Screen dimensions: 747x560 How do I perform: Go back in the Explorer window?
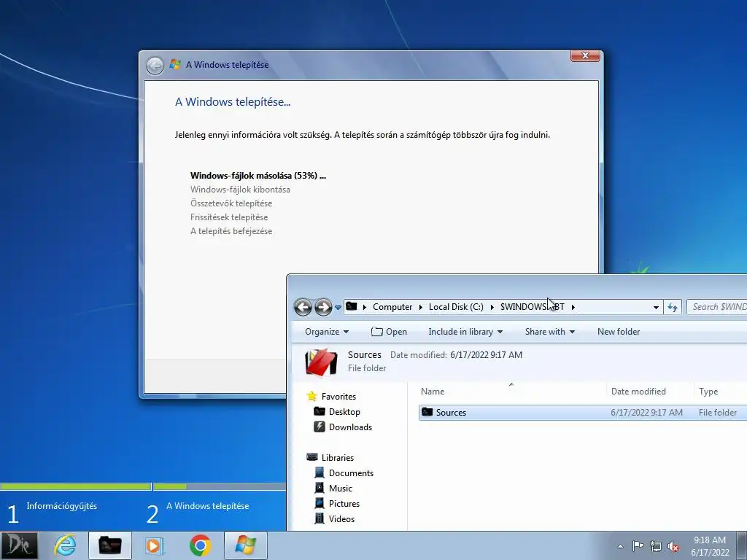click(303, 307)
